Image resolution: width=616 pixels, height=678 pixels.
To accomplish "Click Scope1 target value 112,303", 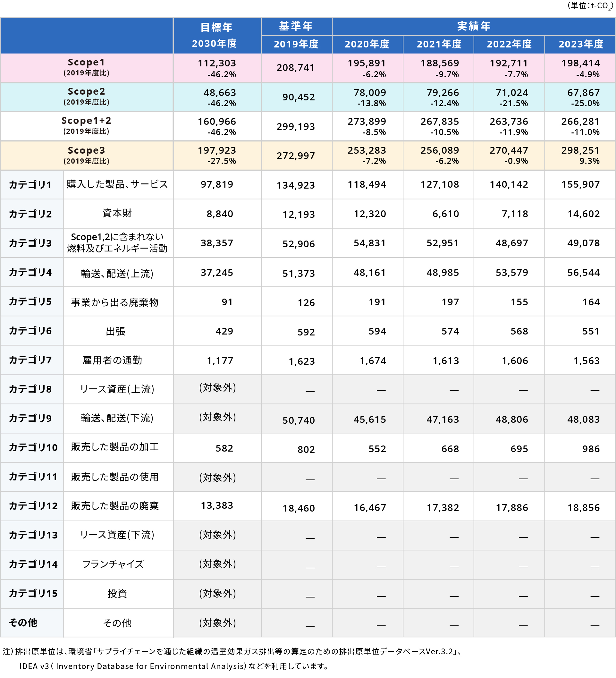I will pyautogui.click(x=217, y=63).
